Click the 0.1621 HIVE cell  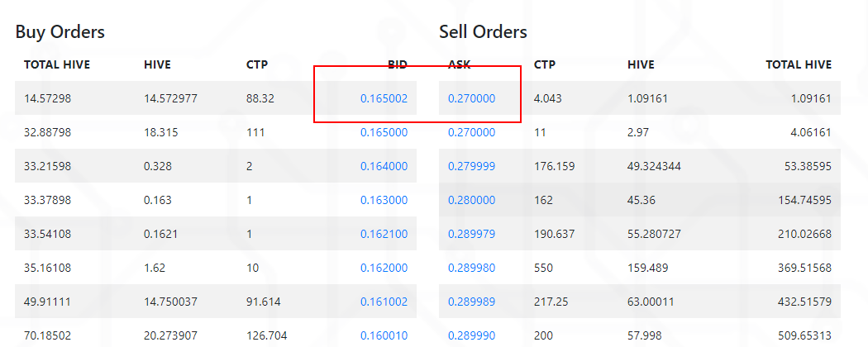coord(160,234)
